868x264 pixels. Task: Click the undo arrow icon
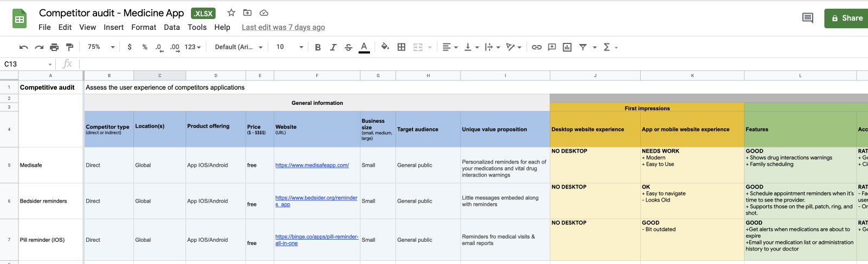point(23,47)
